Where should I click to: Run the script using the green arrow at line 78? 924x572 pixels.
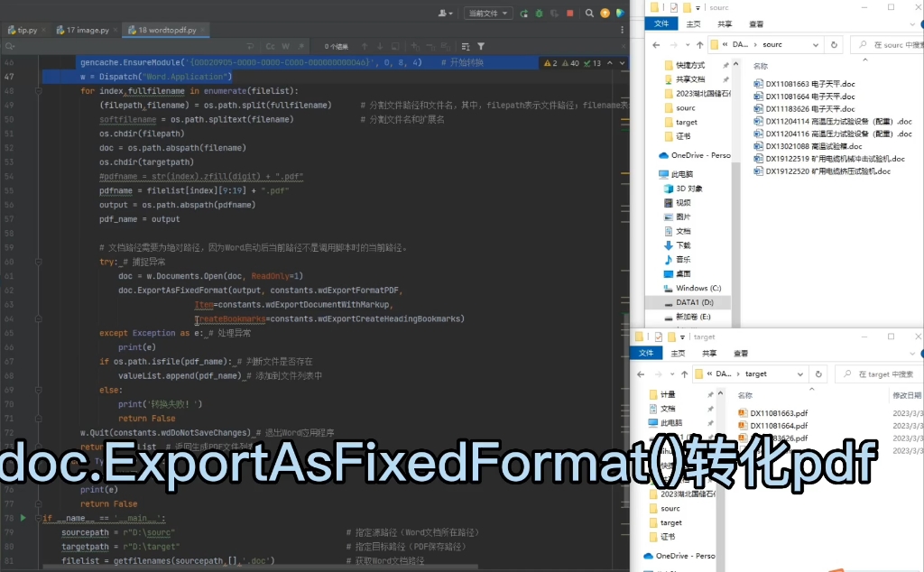[x=23, y=518]
